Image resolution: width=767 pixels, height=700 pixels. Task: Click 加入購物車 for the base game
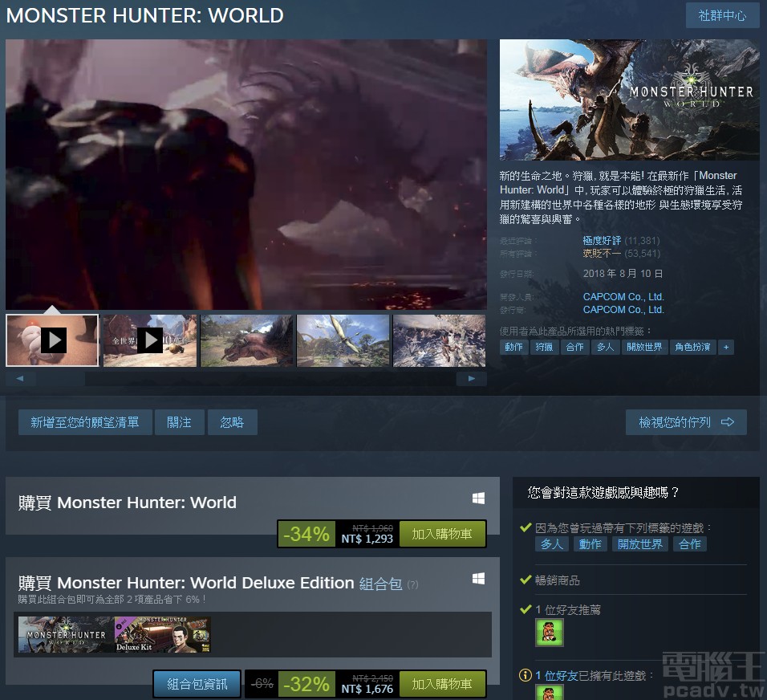point(442,534)
